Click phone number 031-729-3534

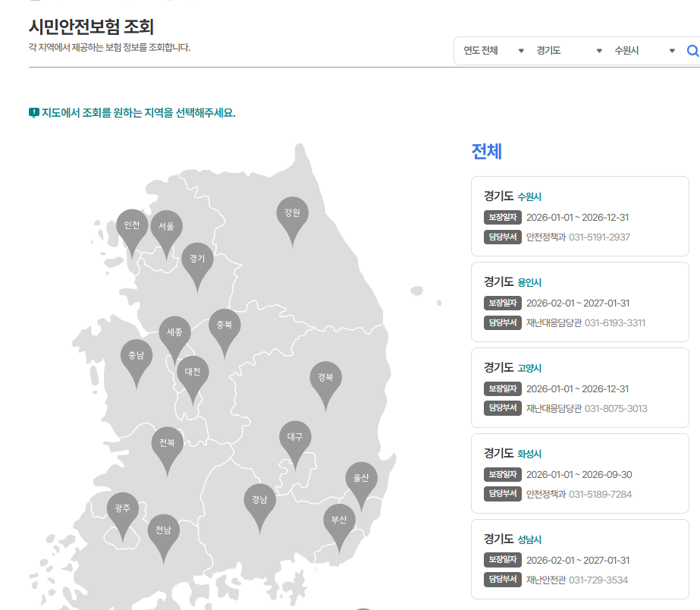(598, 580)
